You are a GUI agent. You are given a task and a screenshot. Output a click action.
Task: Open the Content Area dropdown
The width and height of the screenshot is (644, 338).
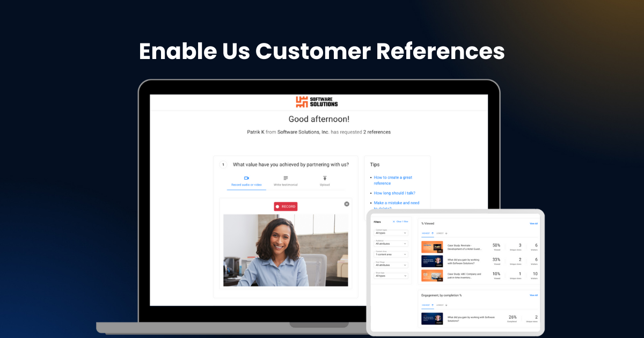[x=391, y=254]
